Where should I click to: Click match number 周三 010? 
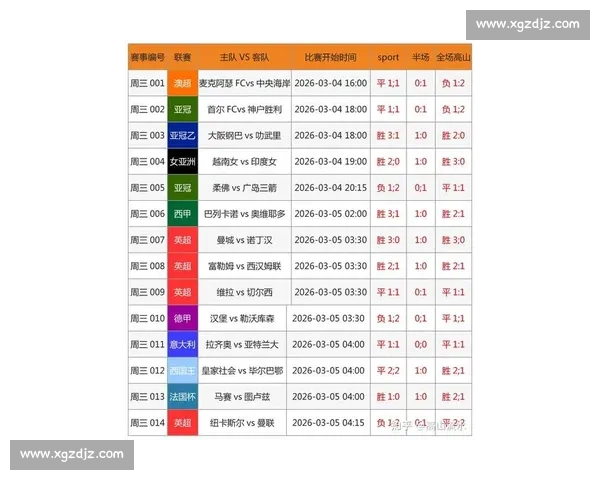[x=147, y=318]
